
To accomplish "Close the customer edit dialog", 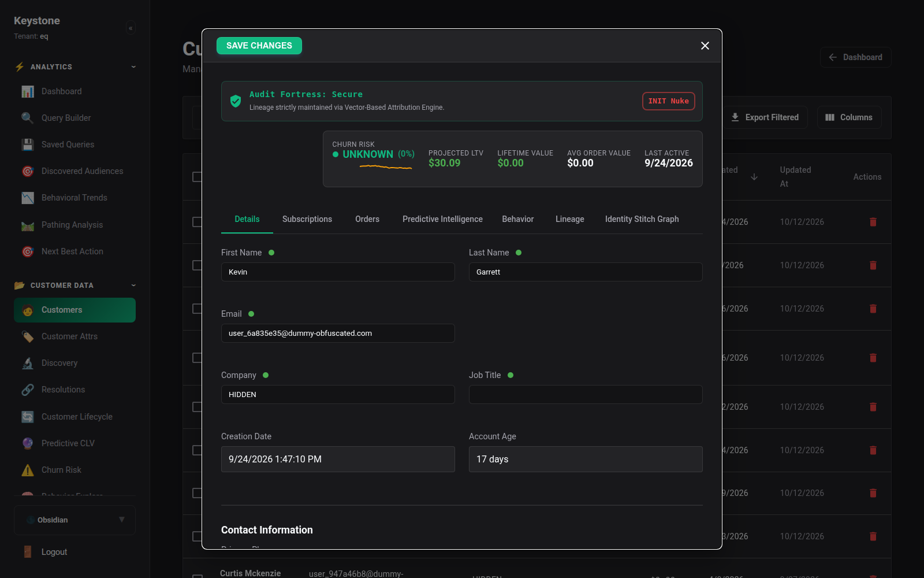I will [x=705, y=46].
